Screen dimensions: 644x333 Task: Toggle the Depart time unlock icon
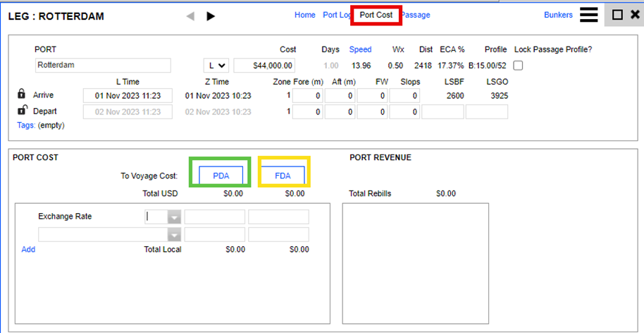coord(22,111)
